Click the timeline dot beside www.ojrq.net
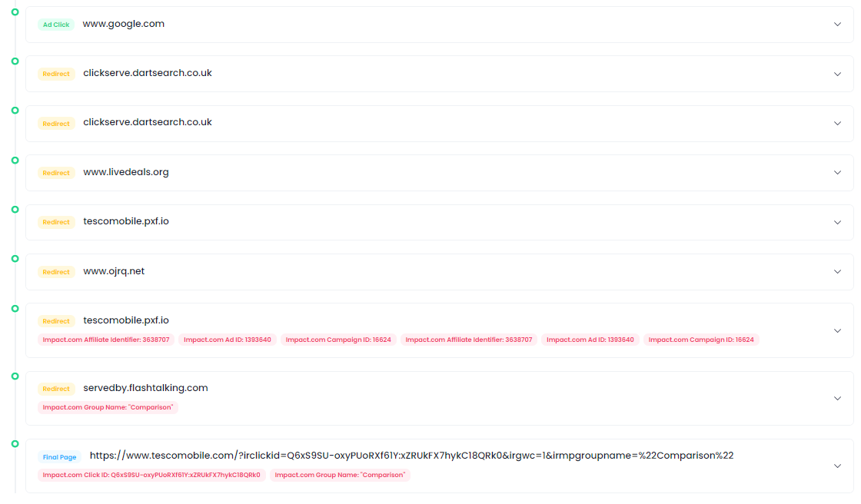 tap(15, 259)
